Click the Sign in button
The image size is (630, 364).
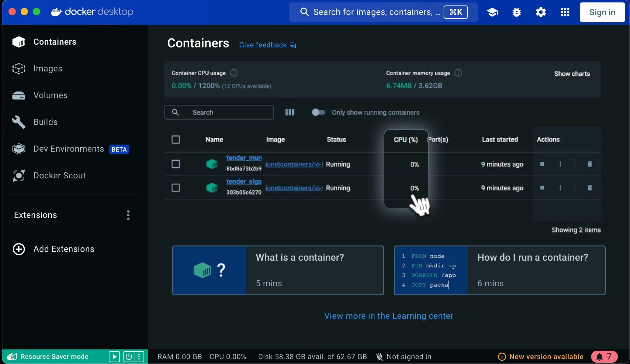click(x=602, y=12)
